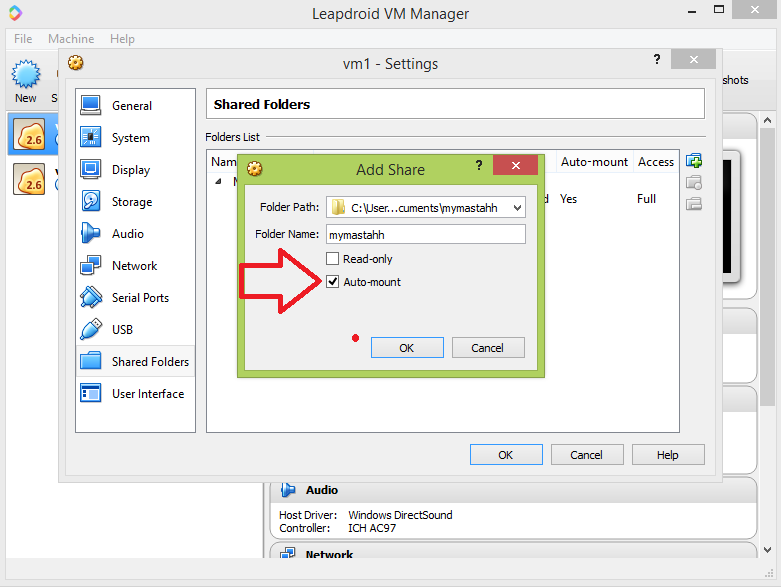The height and width of the screenshot is (587, 781).
Task: Open the Folder Path dropdown arrow
Action: coord(518,208)
